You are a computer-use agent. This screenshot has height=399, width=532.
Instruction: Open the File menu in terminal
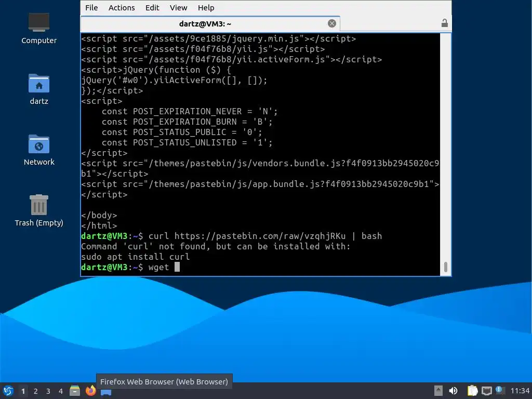point(91,8)
